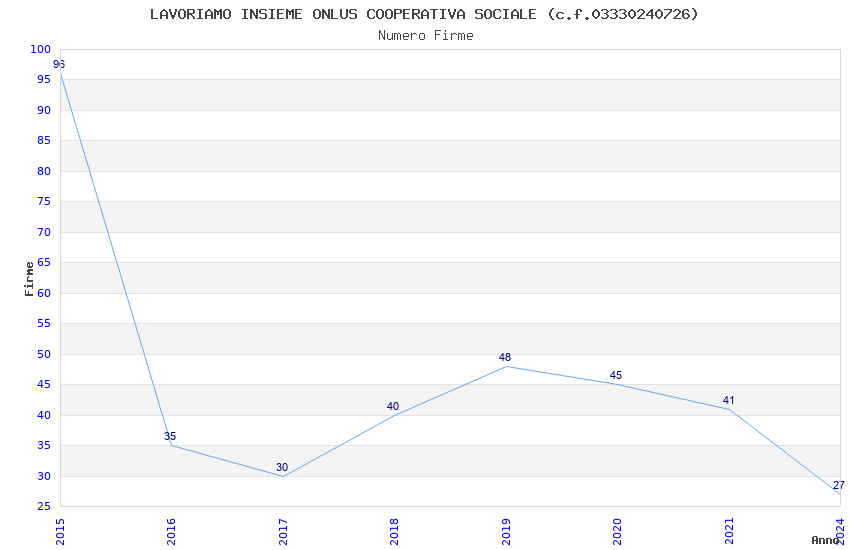Select the 2016 x-axis label
The width and height of the screenshot is (850, 550).
[x=171, y=532]
